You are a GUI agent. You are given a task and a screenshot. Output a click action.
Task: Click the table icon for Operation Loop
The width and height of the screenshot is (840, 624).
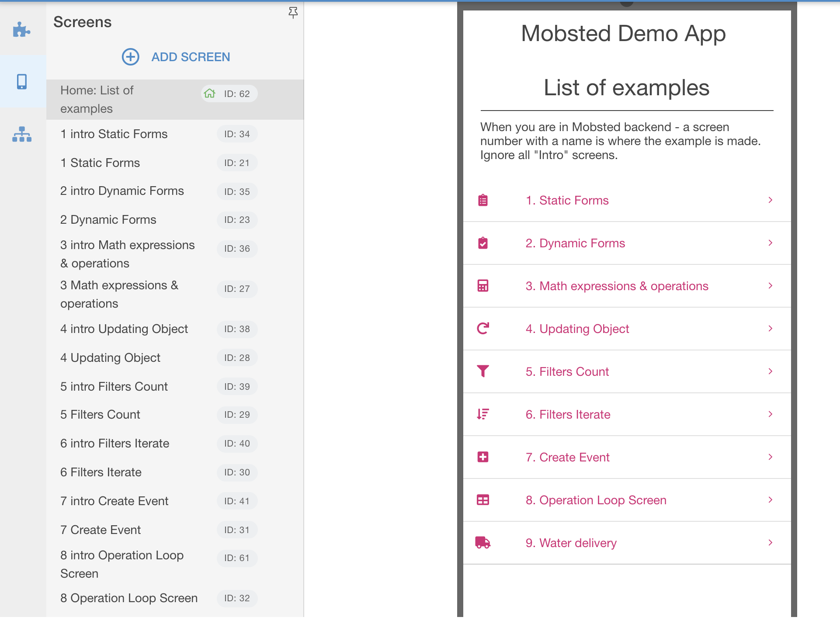(x=483, y=500)
